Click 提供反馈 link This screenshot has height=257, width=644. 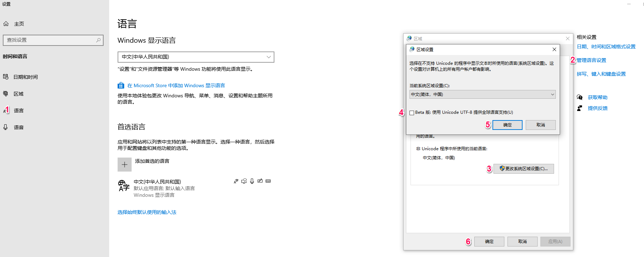coord(598,108)
